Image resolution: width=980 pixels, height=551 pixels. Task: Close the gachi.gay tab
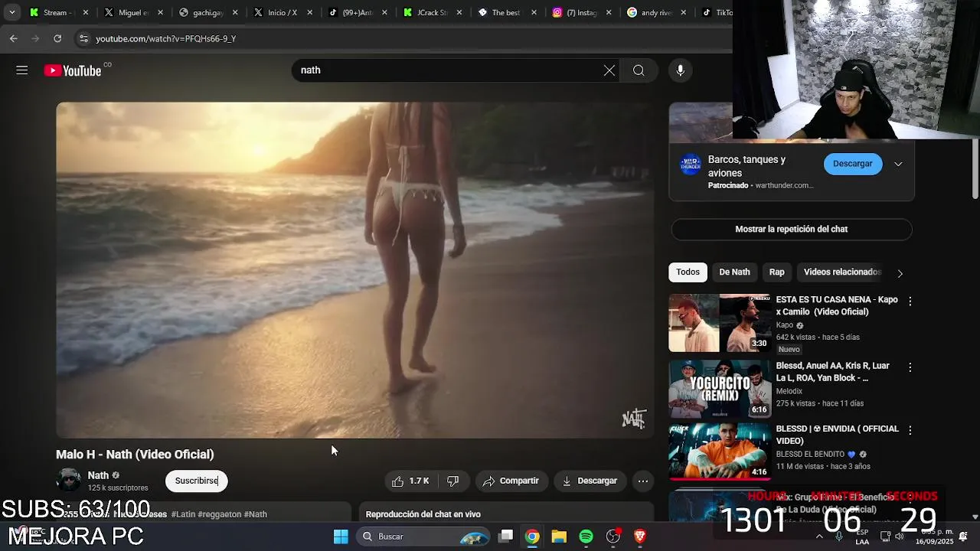[235, 12]
